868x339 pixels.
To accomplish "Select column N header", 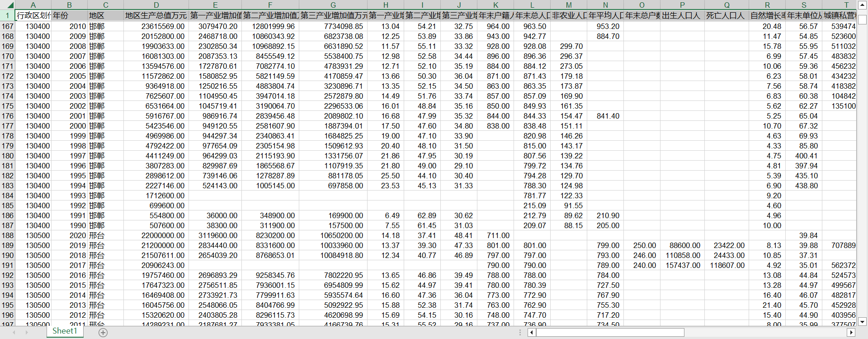I will click(x=605, y=5).
